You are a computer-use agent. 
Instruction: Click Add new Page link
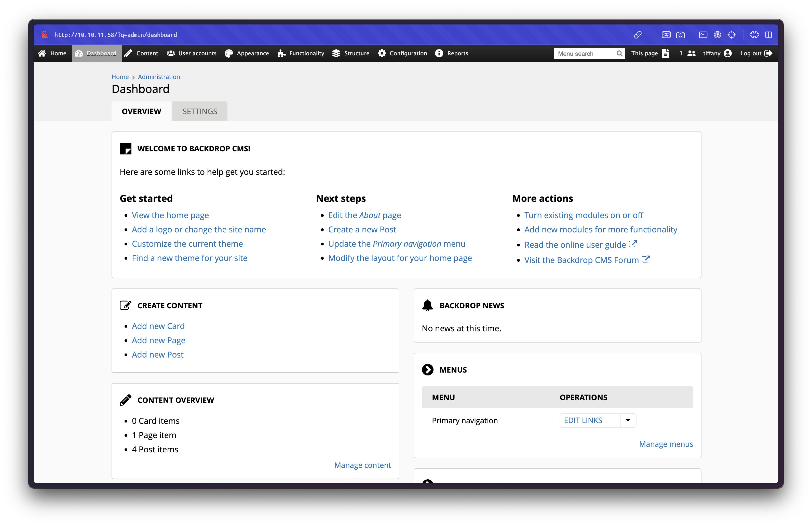(159, 340)
